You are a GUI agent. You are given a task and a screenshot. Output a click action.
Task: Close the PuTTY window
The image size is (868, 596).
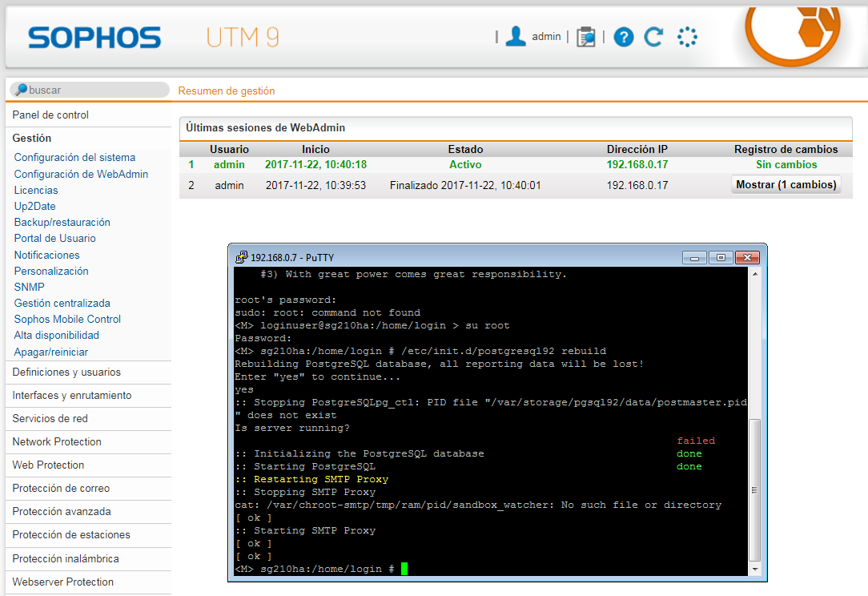click(x=747, y=258)
